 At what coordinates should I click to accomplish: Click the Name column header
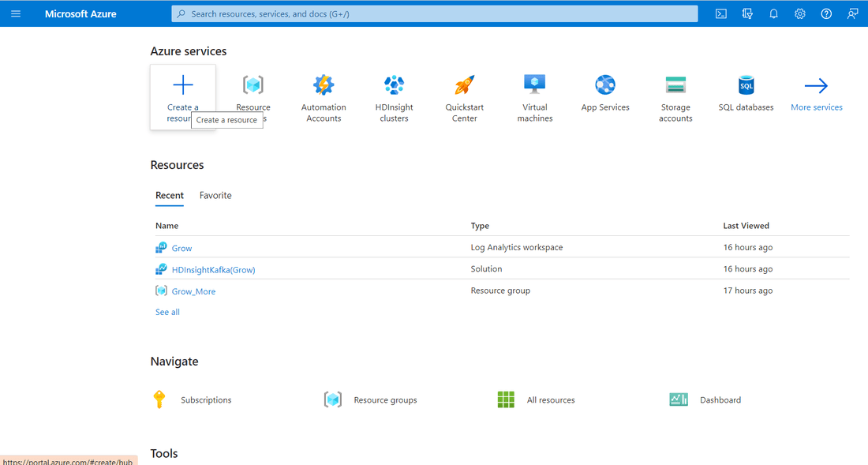166,225
